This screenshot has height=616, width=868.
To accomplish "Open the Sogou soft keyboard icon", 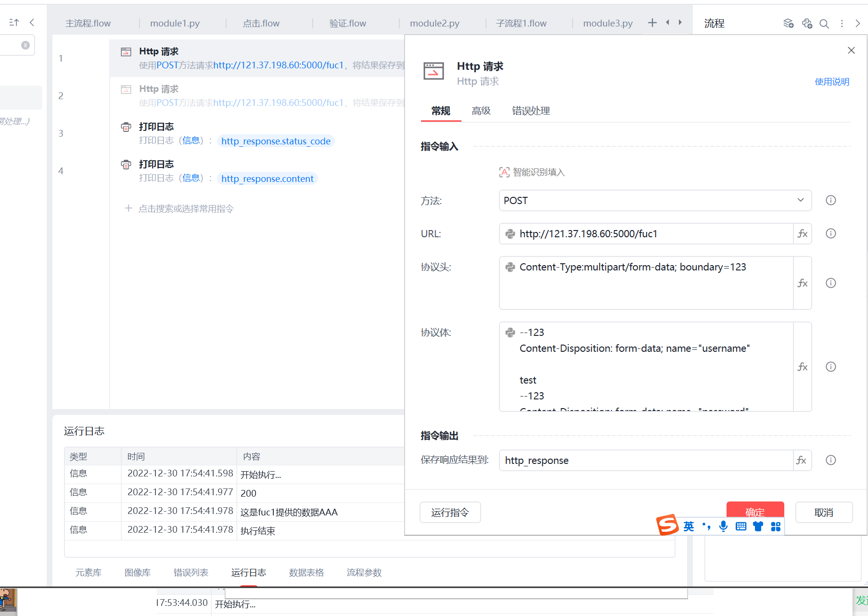I will click(x=741, y=526).
